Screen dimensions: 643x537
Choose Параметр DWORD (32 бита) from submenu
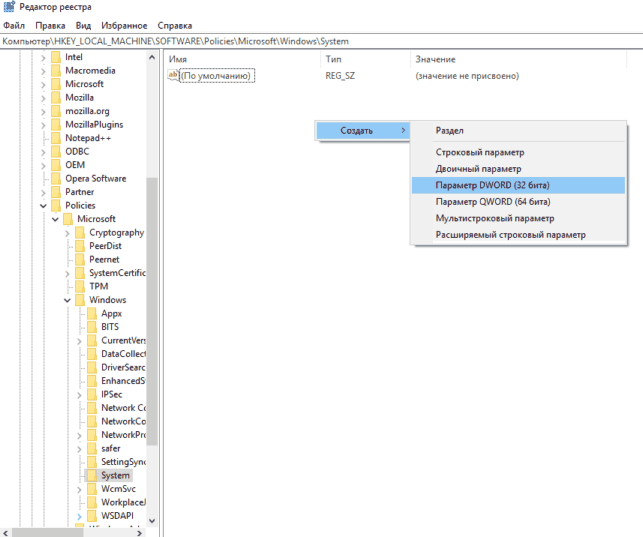[x=518, y=185]
